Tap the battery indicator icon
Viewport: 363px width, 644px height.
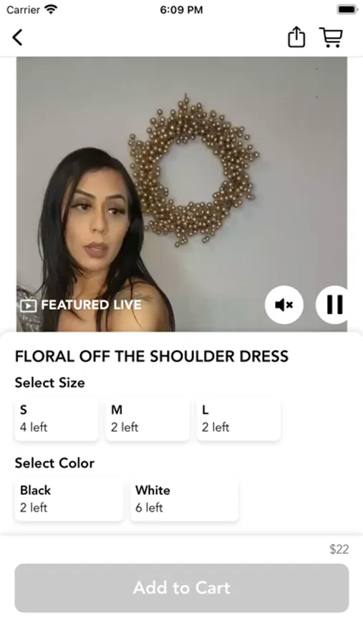point(347,9)
